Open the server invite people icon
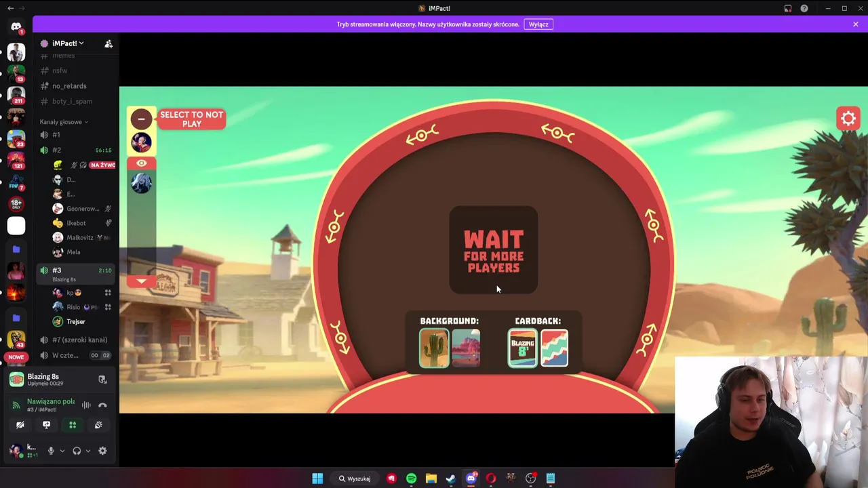 click(x=108, y=43)
